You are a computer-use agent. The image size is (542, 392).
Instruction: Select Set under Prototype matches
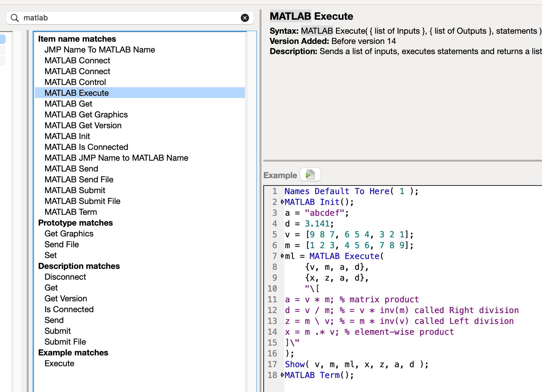[51, 255]
